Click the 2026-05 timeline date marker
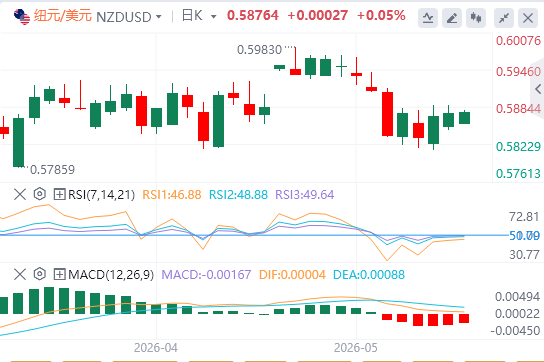The height and width of the screenshot is (362, 544). [x=356, y=348]
